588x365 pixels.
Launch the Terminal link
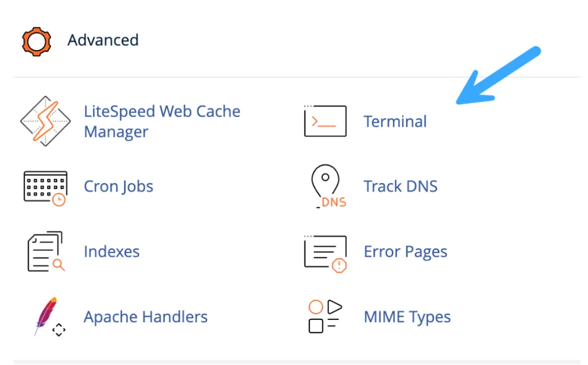tap(395, 122)
